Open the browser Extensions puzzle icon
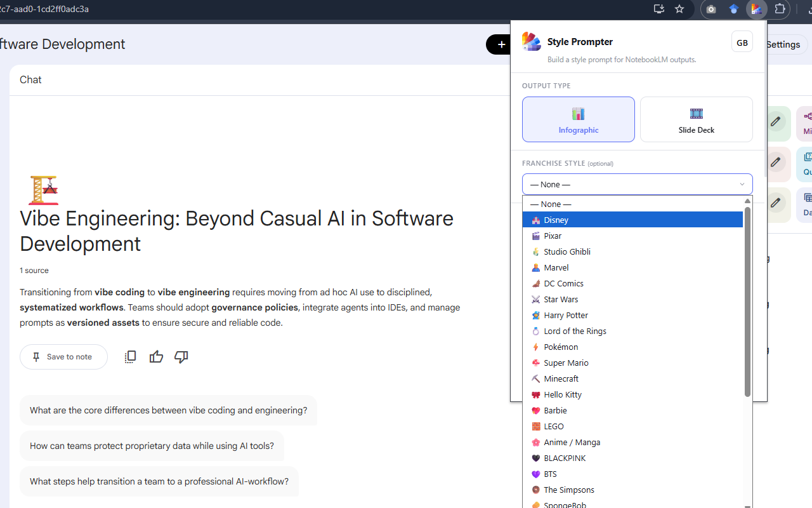 click(780, 10)
